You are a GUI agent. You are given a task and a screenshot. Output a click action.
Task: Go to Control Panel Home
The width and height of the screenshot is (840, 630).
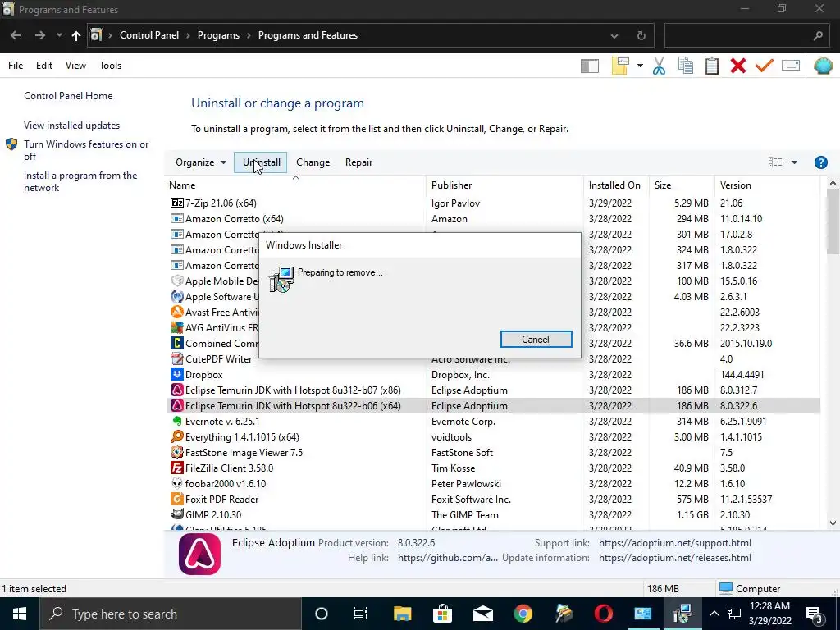coord(68,96)
